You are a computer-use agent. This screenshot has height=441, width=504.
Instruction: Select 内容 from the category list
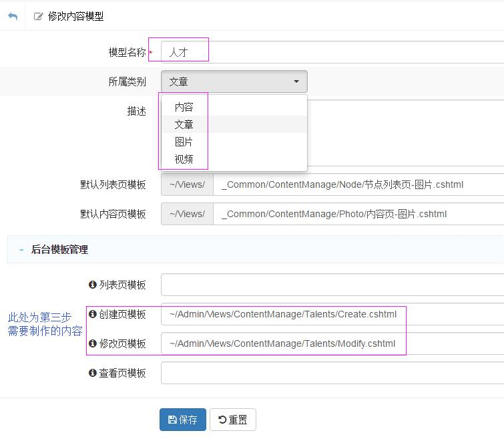click(x=184, y=107)
